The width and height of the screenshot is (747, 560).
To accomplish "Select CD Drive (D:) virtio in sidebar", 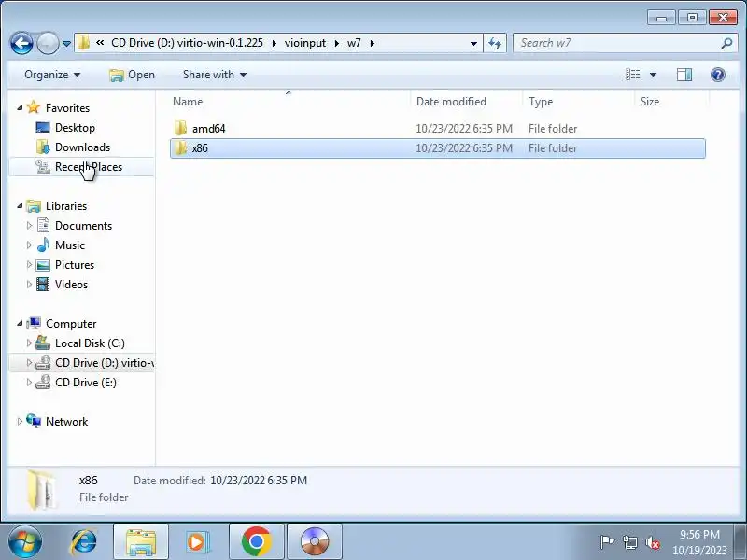I will (x=104, y=363).
